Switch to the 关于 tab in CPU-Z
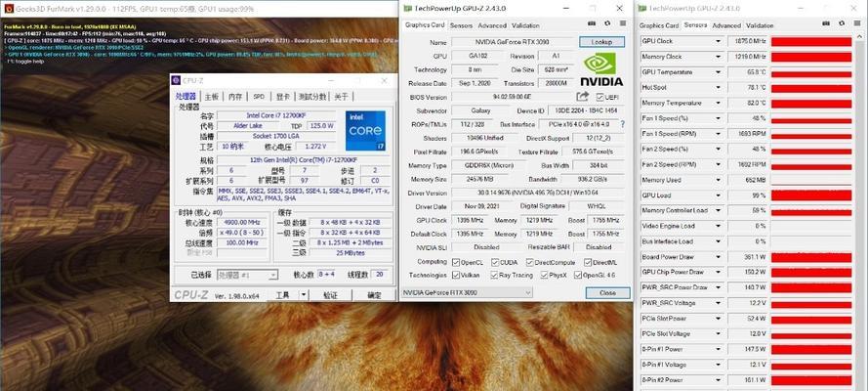The height and width of the screenshot is (391, 868). coord(342,97)
